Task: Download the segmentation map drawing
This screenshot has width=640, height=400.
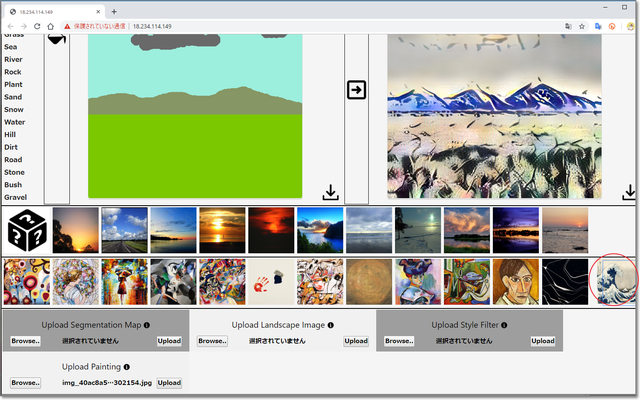Action: tap(330, 192)
